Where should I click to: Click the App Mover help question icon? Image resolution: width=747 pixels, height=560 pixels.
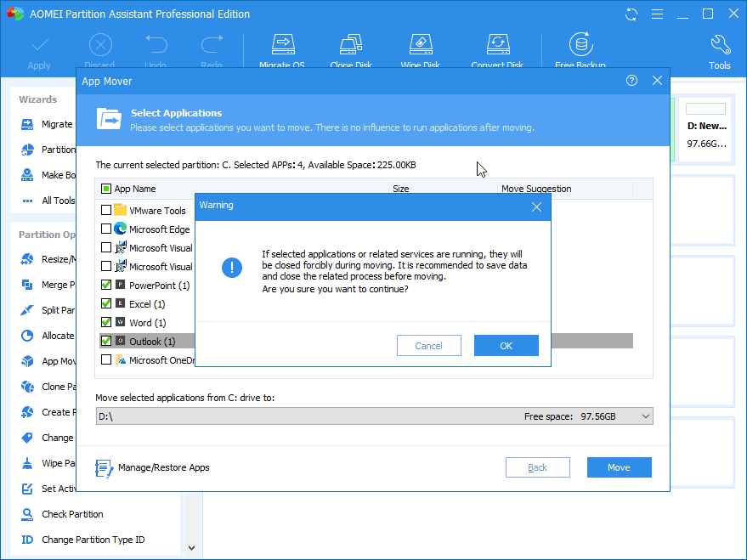tap(631, 81)
